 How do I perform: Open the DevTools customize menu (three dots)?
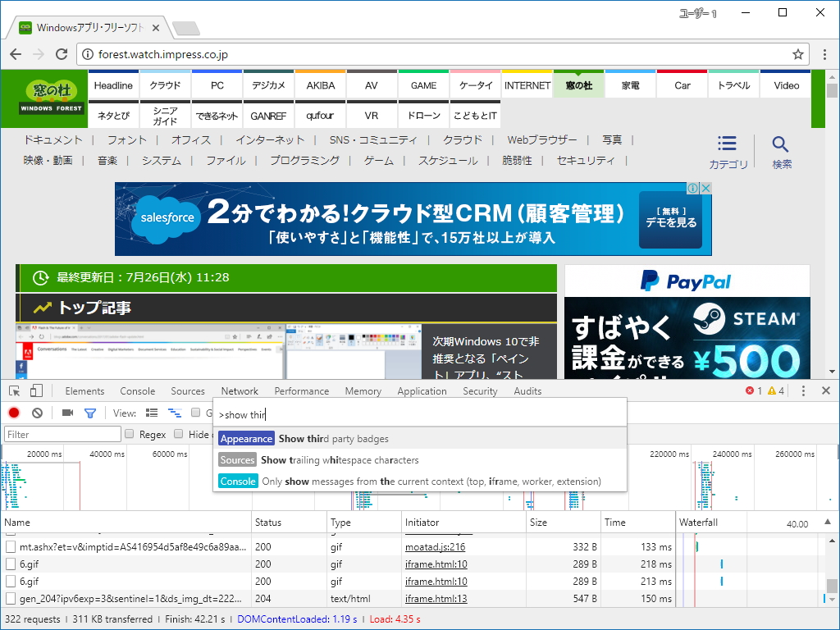click(x=804, y=391)
